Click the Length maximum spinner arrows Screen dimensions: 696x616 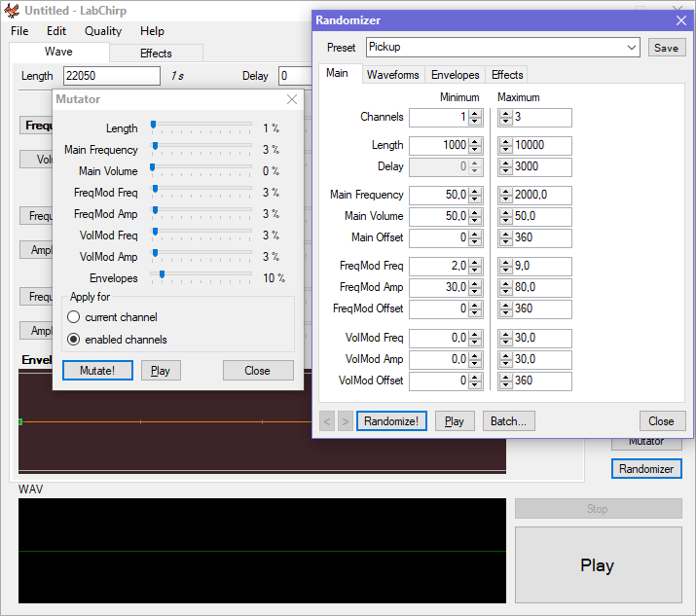tap(505, 145)
